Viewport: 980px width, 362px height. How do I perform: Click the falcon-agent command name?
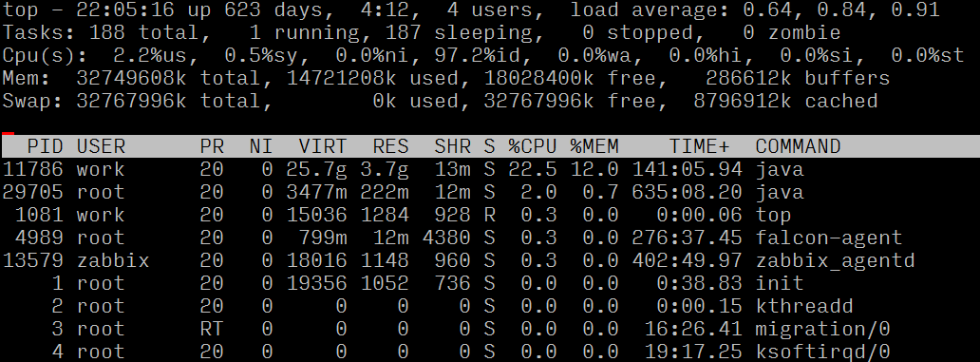[829, 238]
